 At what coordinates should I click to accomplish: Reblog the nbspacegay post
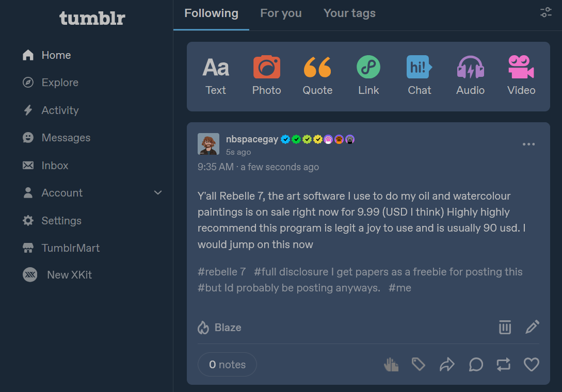click(503, 365)
